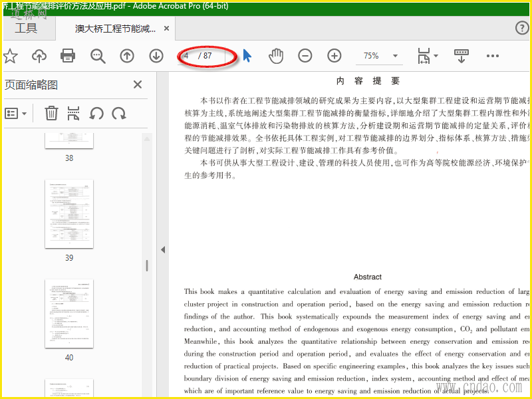Rotate pages counterclockwise

tap(96, 114)
